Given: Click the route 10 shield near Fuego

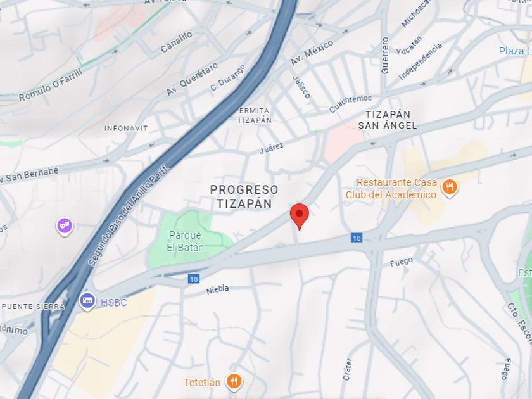Looking at the screenshot, I should tap(356, 238).
